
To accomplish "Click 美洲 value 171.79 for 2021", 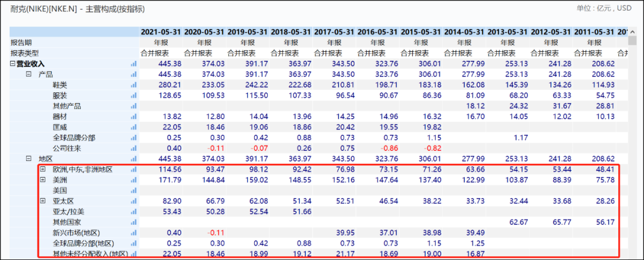I will [169, 180].
